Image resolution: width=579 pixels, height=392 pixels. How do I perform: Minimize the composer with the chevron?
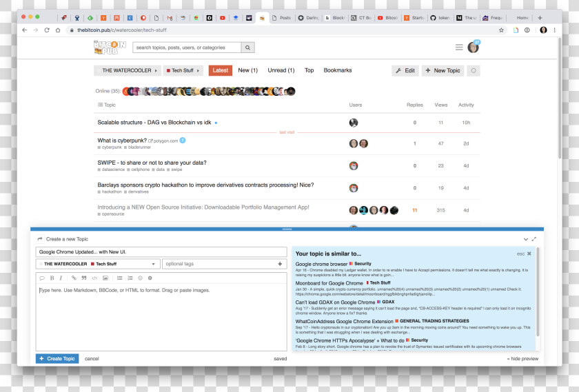coord(525,239)
